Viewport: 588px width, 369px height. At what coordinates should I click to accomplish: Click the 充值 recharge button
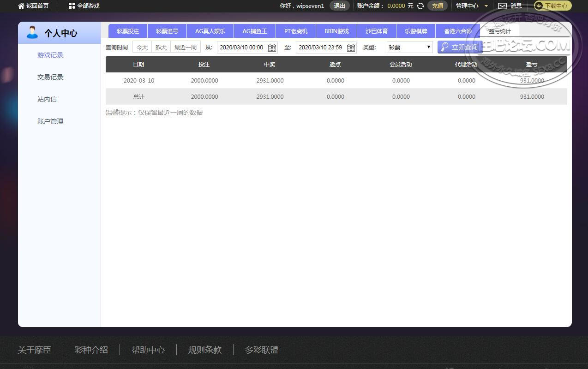(x=438, y=6)
